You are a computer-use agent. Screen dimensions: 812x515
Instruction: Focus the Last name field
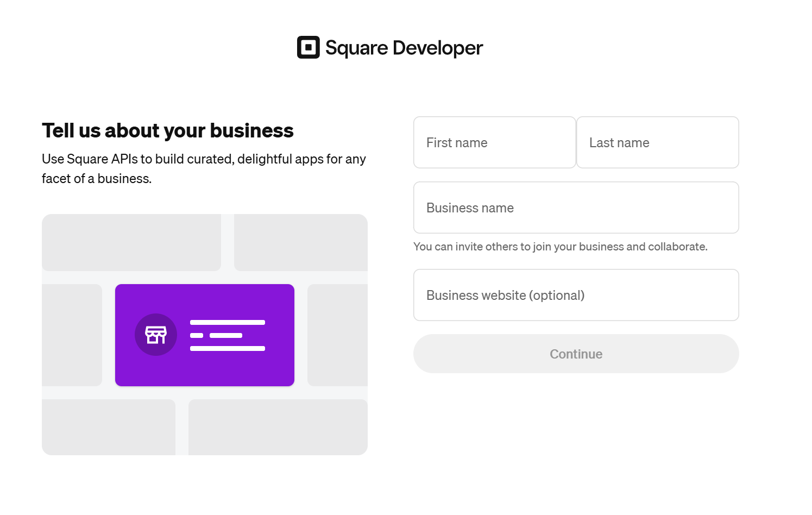point(657,142)
